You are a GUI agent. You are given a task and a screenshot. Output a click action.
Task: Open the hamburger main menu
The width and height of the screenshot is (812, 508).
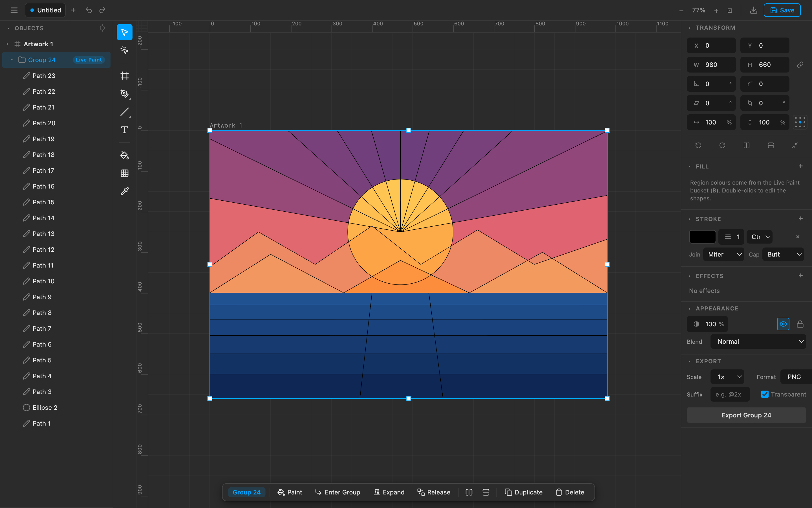pos(14,10)
